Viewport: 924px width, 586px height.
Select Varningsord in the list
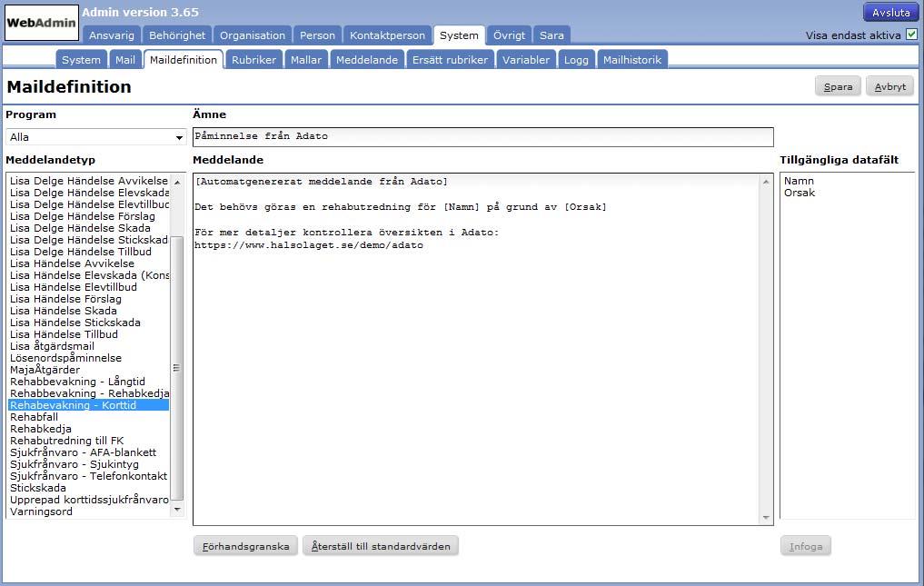pos(89,512)
